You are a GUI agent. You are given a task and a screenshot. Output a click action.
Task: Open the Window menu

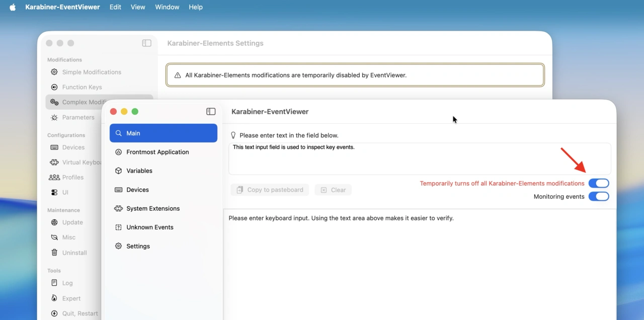point(167,7)
